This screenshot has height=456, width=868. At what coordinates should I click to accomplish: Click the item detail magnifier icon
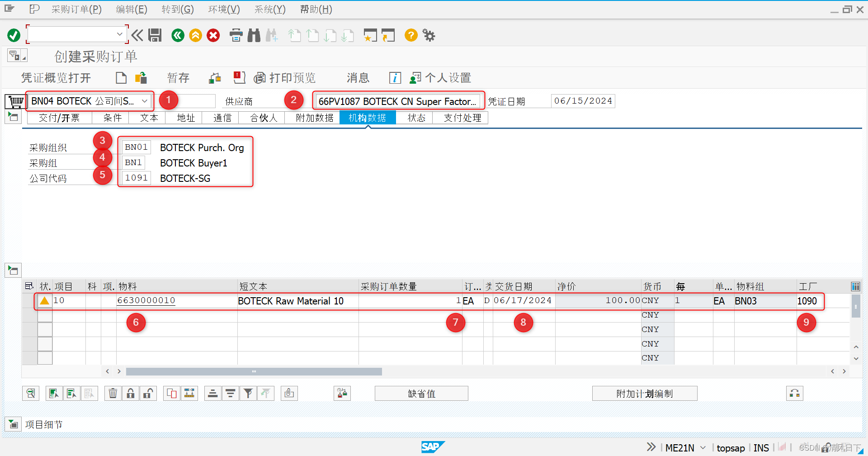pos(31,394)
